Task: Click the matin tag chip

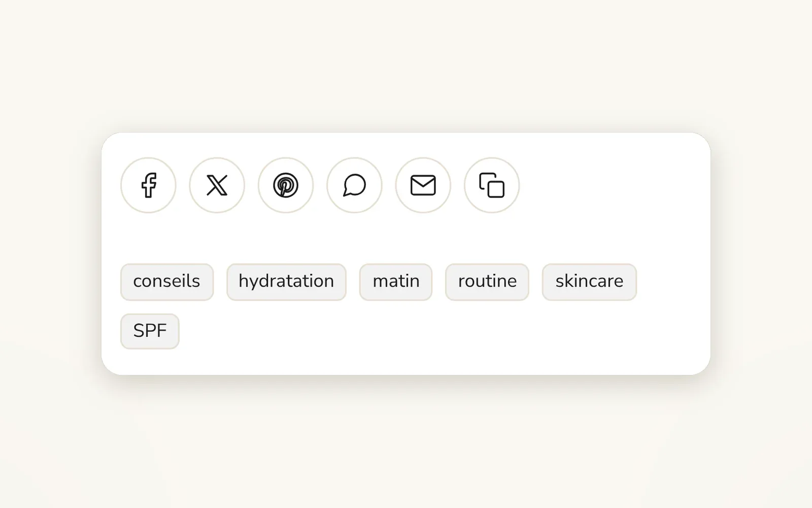Action: (396, 282)
